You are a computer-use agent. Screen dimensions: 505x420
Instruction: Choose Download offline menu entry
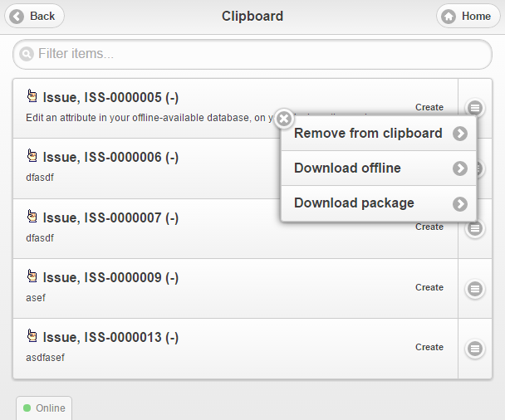click(x=347, y=168)
